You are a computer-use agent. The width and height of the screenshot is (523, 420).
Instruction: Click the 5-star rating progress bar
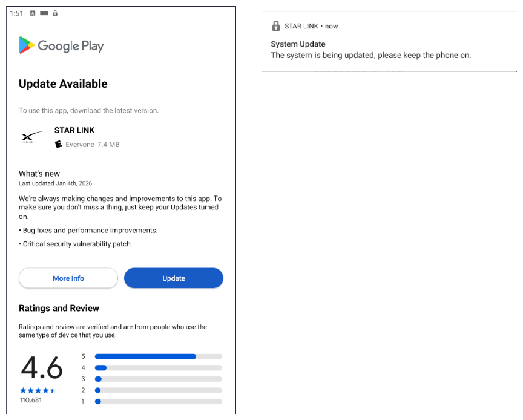(157, 356)
